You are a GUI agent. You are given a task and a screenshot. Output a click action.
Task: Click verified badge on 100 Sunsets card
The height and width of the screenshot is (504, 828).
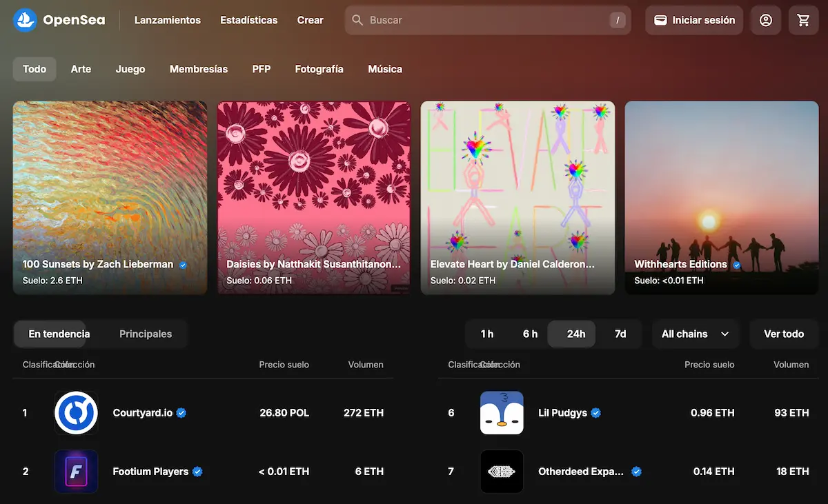point(183,265)
